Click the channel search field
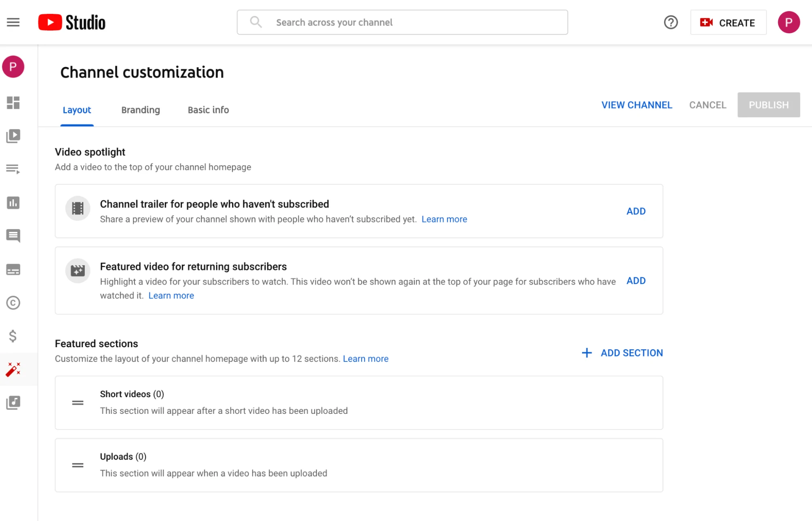The image size is (812, 521). (x=402, y=22)
